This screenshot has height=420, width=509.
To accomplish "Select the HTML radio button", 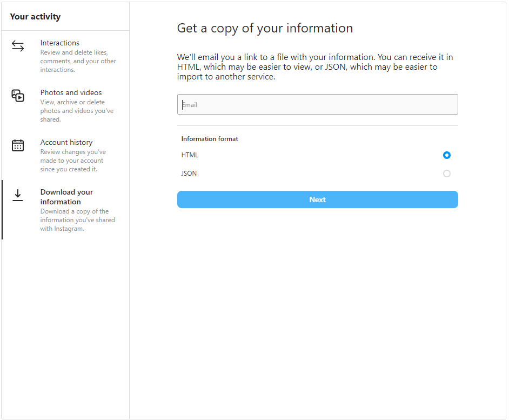I will pyautogui.click(x=447, y=155).
